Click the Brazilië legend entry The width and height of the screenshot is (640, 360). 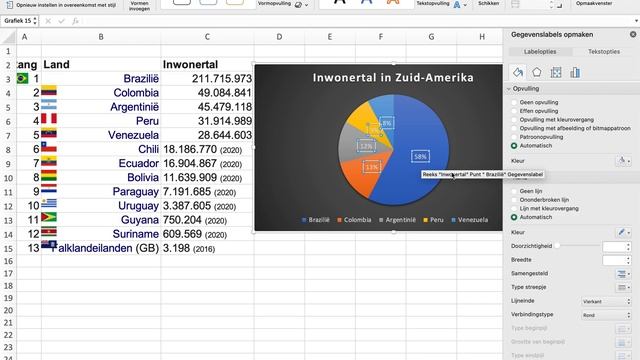[x=316, y=220]
